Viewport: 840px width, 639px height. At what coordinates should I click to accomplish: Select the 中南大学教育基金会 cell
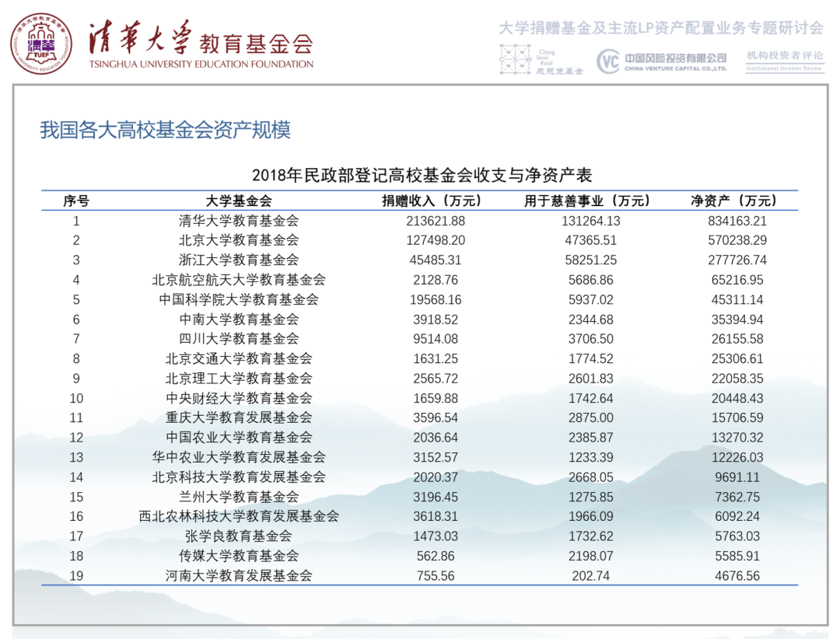point(239,319)
